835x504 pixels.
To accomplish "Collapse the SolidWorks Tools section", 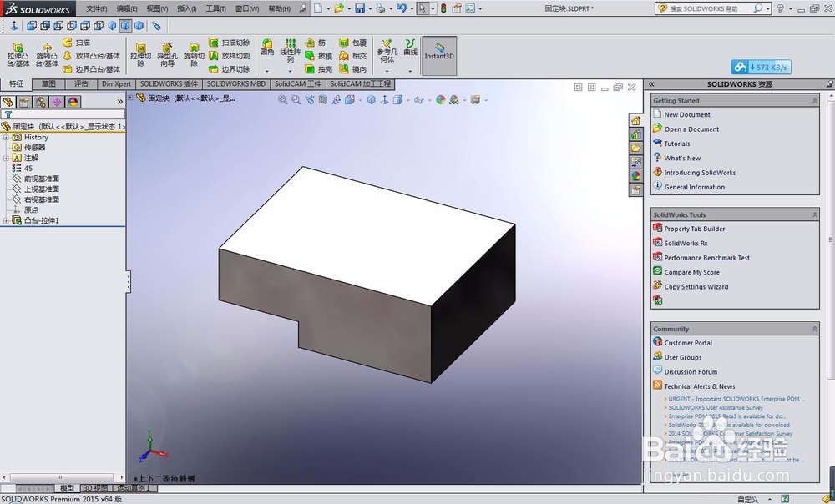I will pos(814,214).
